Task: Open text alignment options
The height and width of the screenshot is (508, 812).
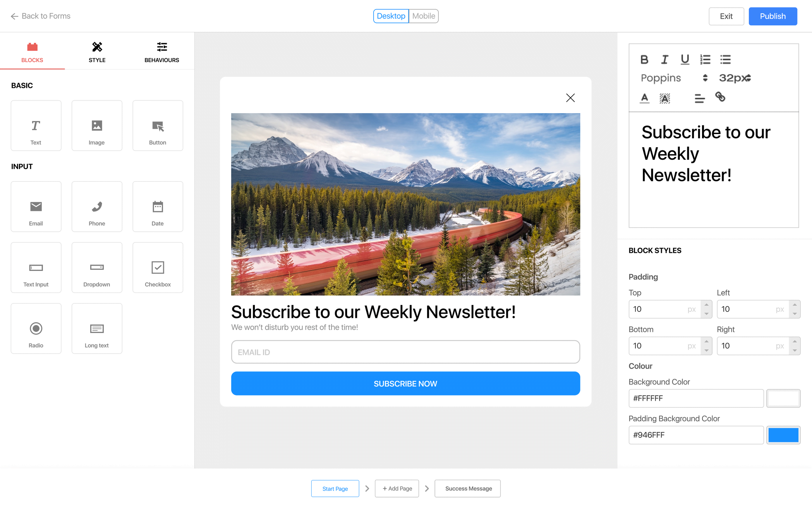Action: click(x=700, y=98)
